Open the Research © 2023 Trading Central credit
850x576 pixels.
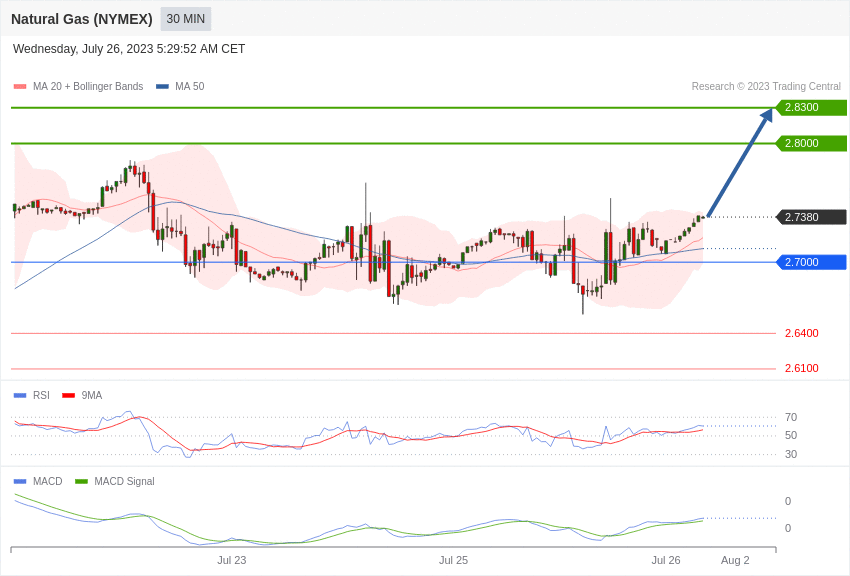766,87
